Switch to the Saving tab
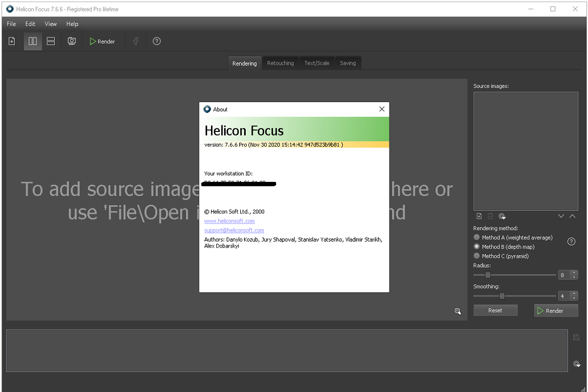 click(x=348, y=63)
